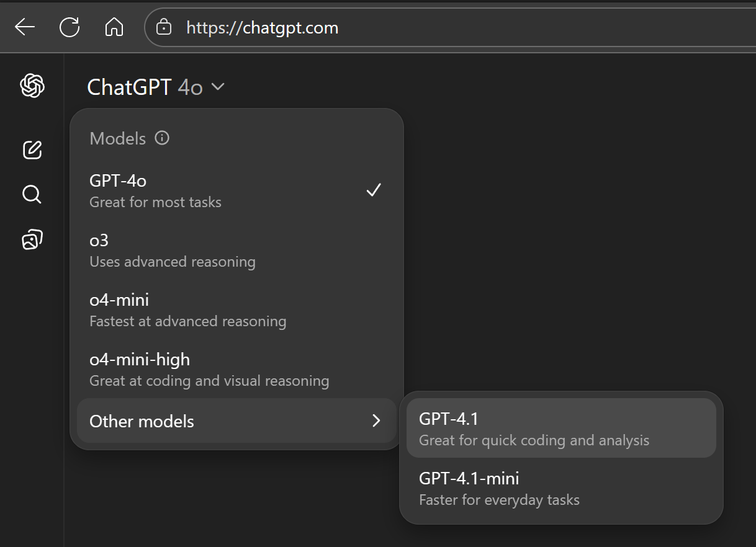
Task: Start a new chat with the pencil icon
Action: (32, 149)
